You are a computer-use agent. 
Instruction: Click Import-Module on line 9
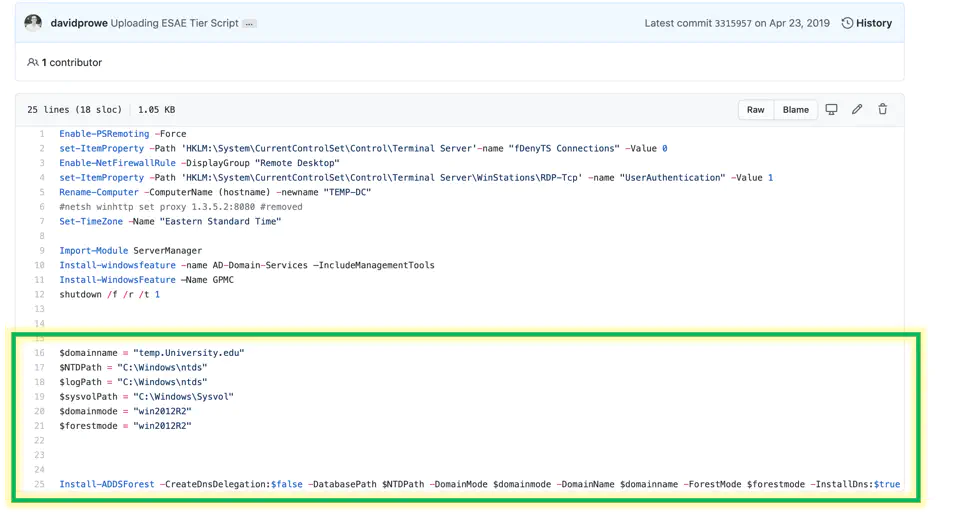(x=94, y=251)
